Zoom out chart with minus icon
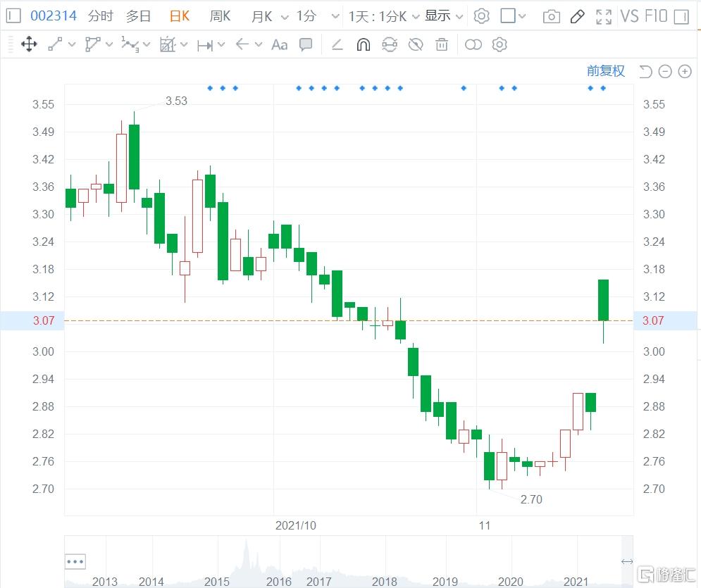 665,72
